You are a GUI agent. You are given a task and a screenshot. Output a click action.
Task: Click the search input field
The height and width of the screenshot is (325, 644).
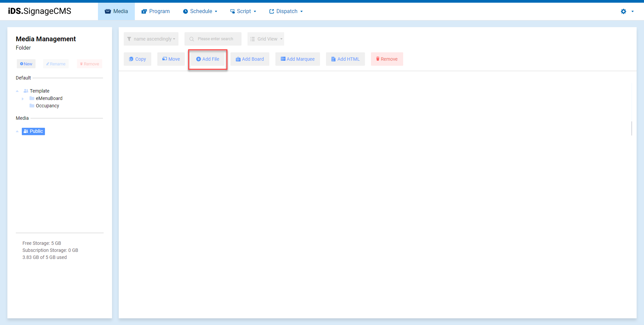[x=213, y=39]
